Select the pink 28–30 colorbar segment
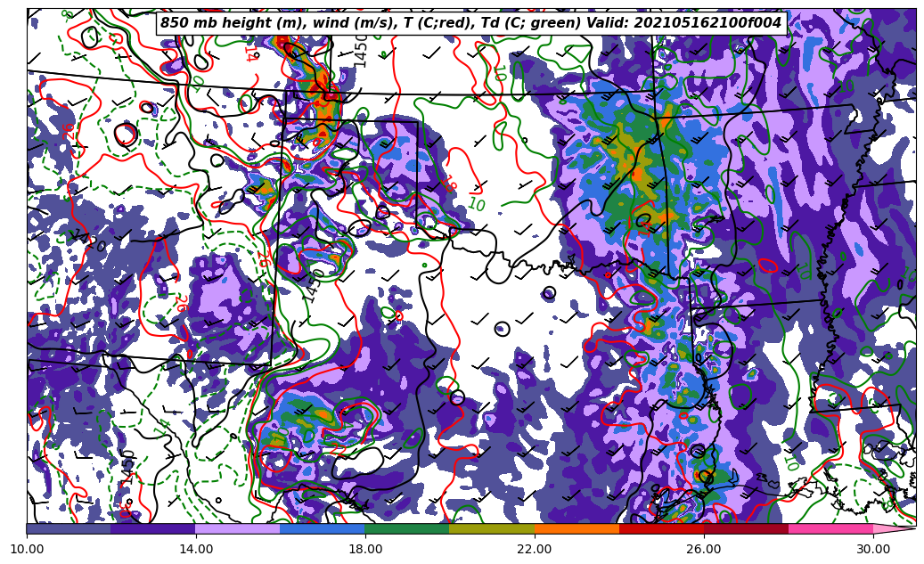The image size is (924, 564). (830, 528)
